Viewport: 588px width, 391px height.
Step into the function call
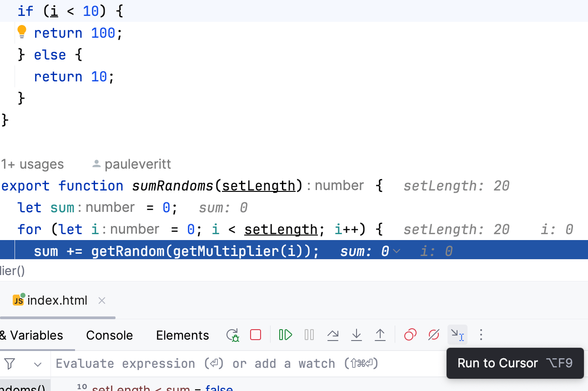click(x=356, y=335)
